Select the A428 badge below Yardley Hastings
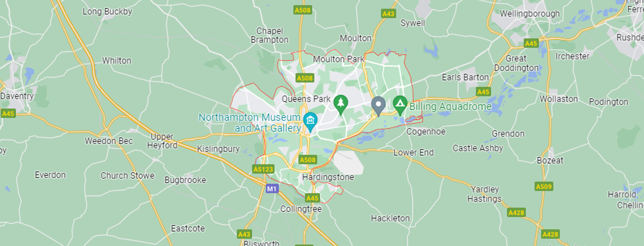The image size is (644, 246). [x=516, y=212]
